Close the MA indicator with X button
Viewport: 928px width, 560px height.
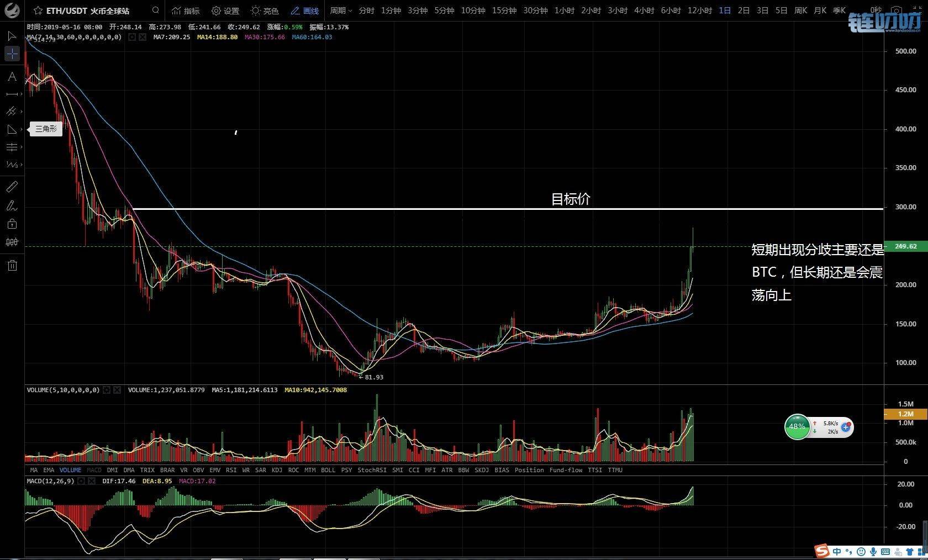click(x=143, y=37)
